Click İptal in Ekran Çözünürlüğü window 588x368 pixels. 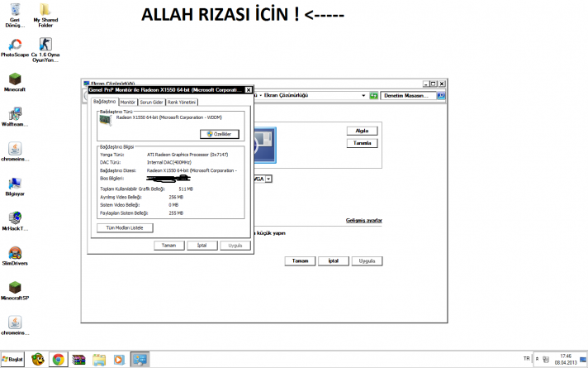click(334, 261)
